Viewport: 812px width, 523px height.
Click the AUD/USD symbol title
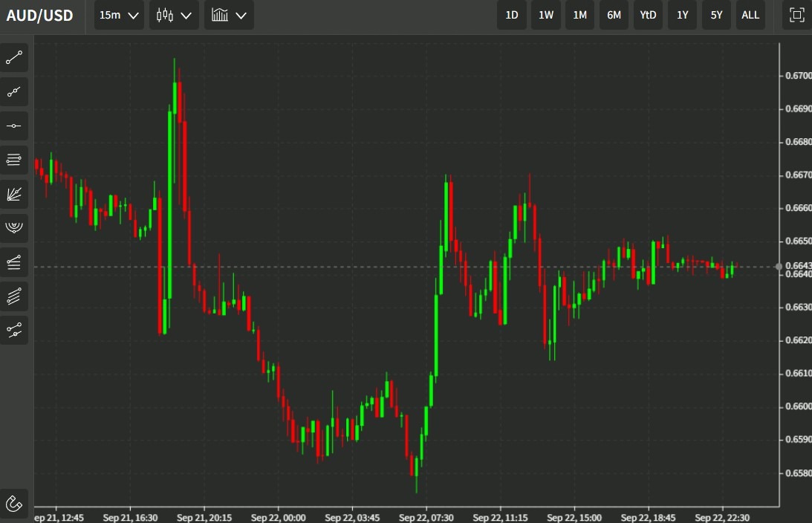pos(40,15)
